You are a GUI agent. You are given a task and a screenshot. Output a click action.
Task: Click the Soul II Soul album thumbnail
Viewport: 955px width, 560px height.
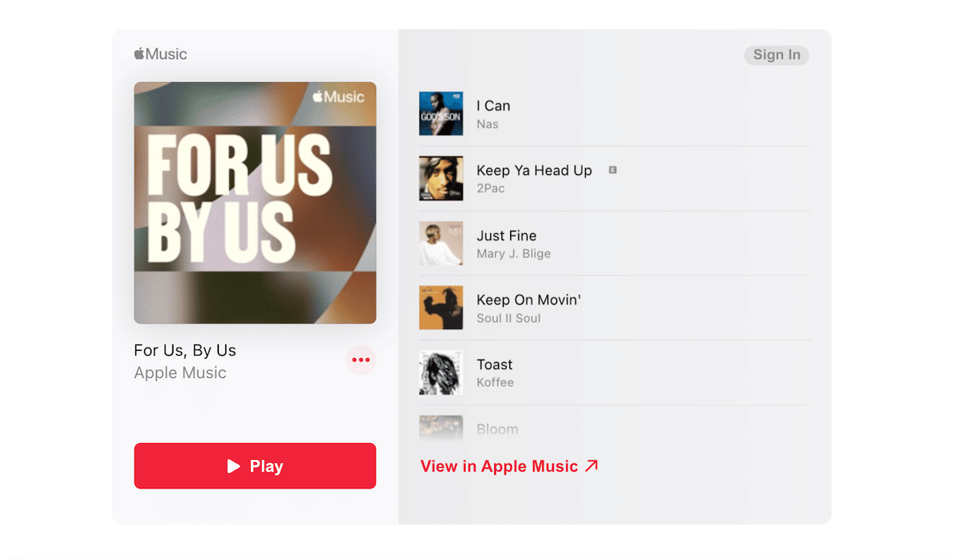(x=441, y=308)
